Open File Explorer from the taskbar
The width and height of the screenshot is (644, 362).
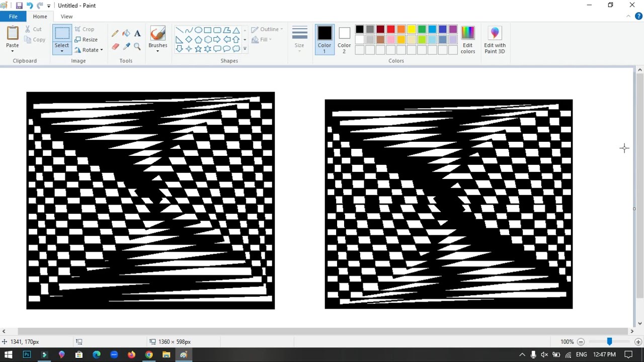tap(166, 354)
